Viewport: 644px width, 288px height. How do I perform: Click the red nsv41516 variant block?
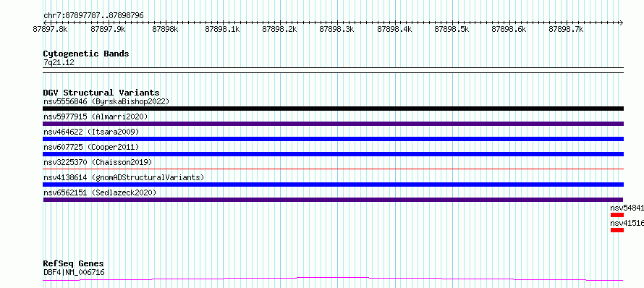[617, 230]
